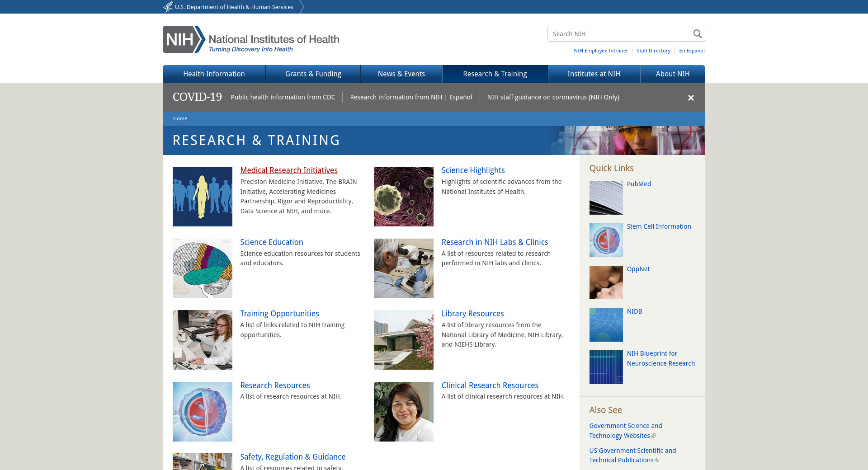Click the OppNet quick link image
This screenshot has height=470, width=868.
tap(606, 282)
